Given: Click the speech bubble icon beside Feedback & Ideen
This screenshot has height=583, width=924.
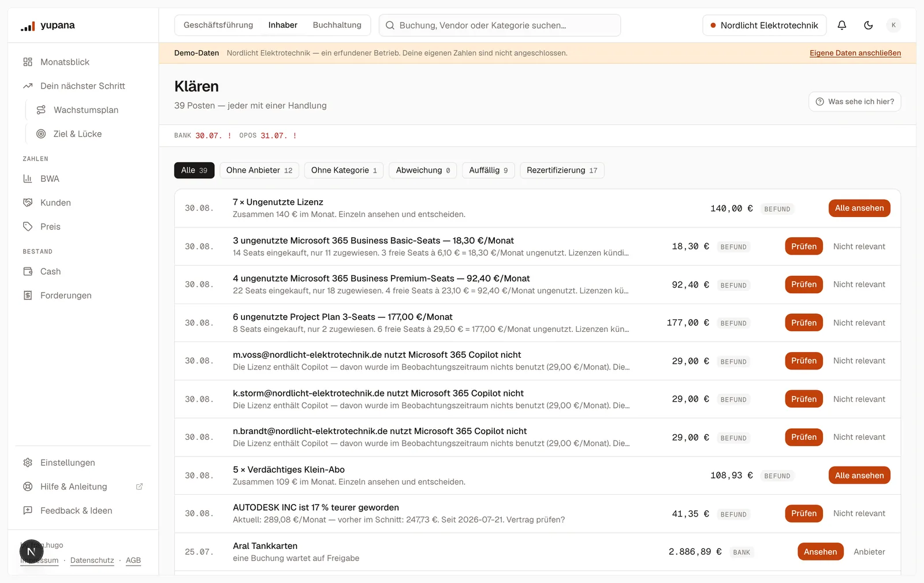Looking at the screenshot, I should (28, 511).
